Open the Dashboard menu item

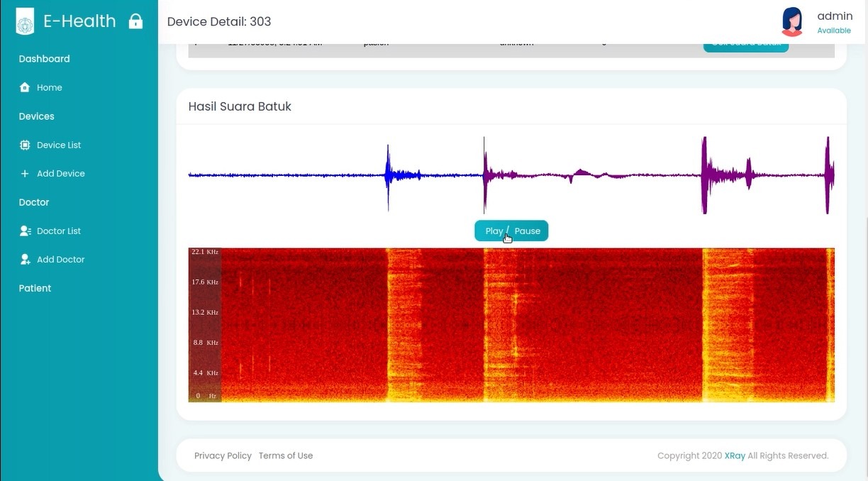click(44, 58)
